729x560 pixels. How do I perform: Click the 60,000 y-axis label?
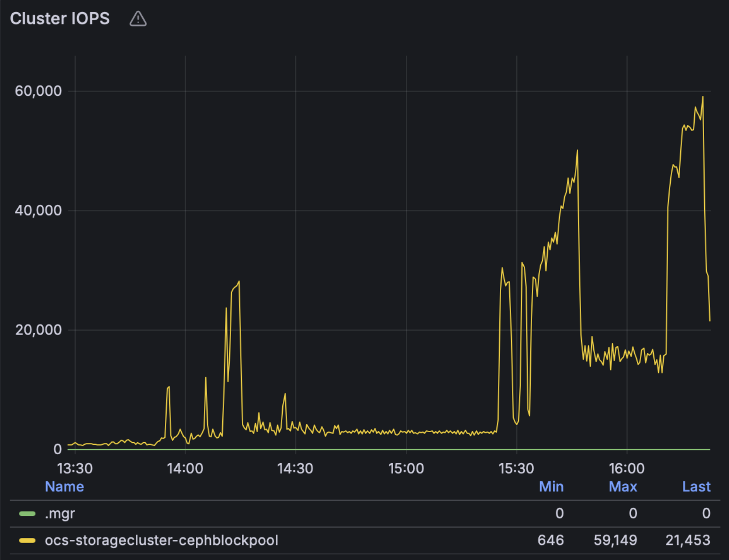coord(38,91)
